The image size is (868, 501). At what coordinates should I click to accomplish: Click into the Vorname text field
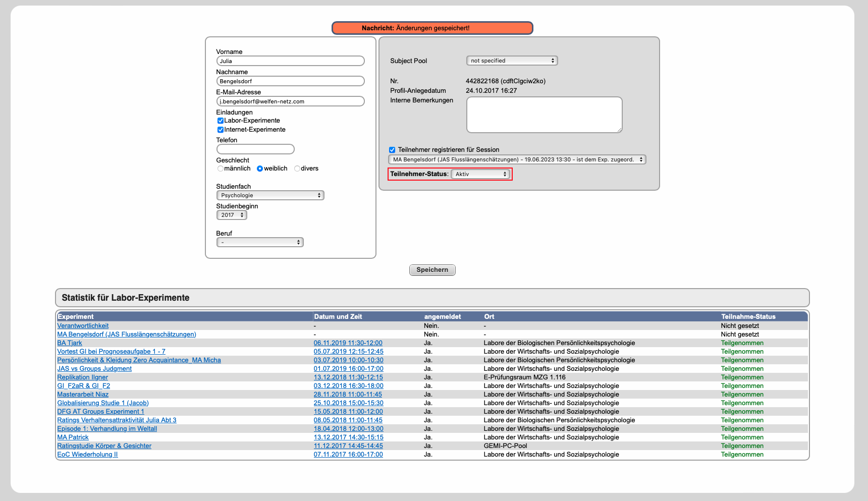(x=290, y=61)
